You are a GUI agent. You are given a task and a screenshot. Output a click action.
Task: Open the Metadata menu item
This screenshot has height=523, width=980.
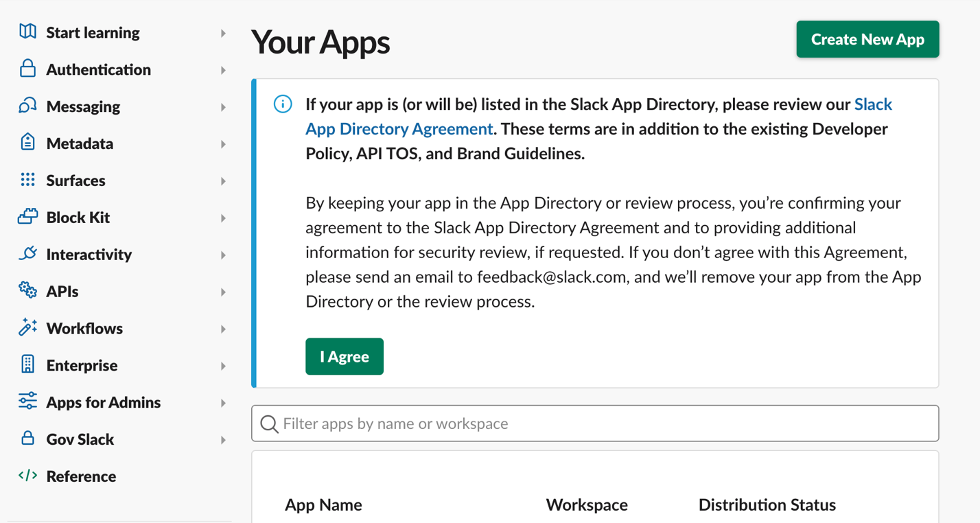pyautogui.click(x=80, y=143)
